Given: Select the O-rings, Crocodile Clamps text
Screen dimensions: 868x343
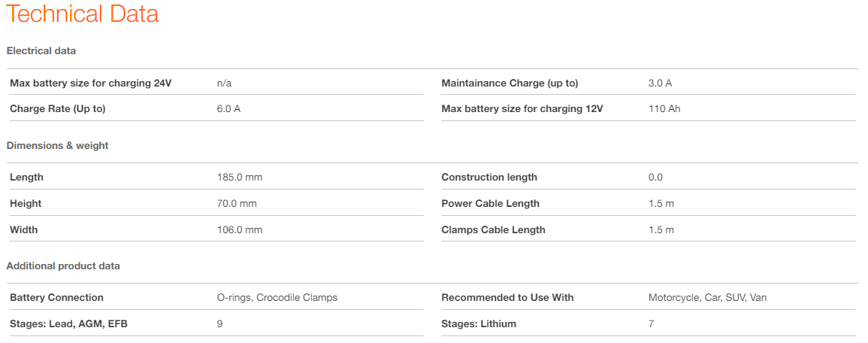Looking at the screenshot, I should 277,298.
